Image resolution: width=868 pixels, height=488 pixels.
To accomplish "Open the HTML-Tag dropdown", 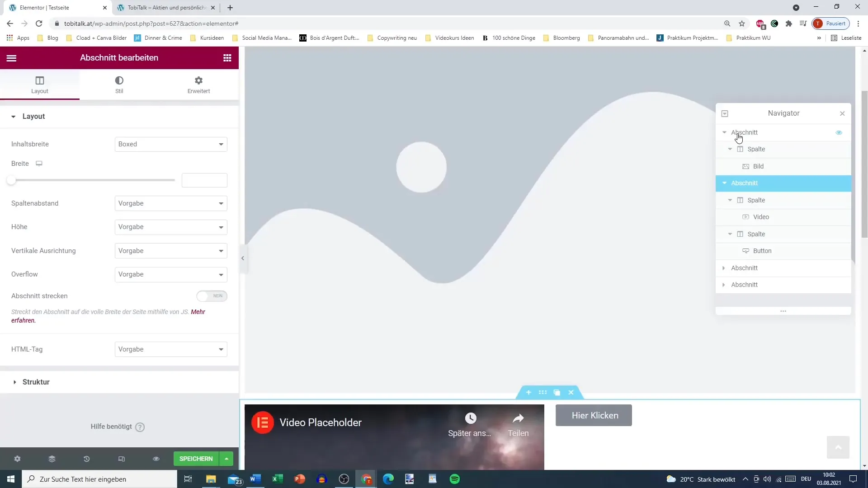I will pyautogui.click(x=171, y=349).
